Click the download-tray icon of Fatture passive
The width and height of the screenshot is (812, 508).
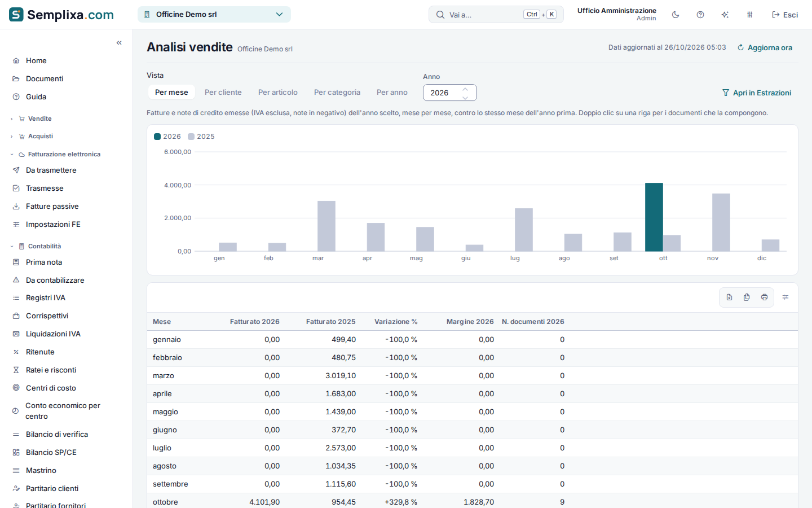(16, 207)
